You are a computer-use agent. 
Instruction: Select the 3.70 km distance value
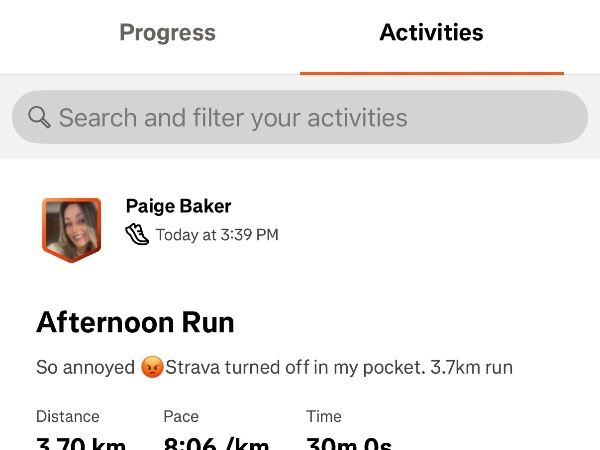point(79,444)
